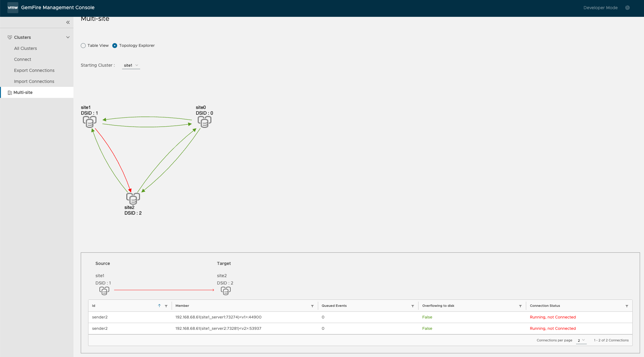Image resolution: width=644 pixels, height=357 pixels.
Task: Click Clusters sidebar heading
Action: (x=22, y=37)
